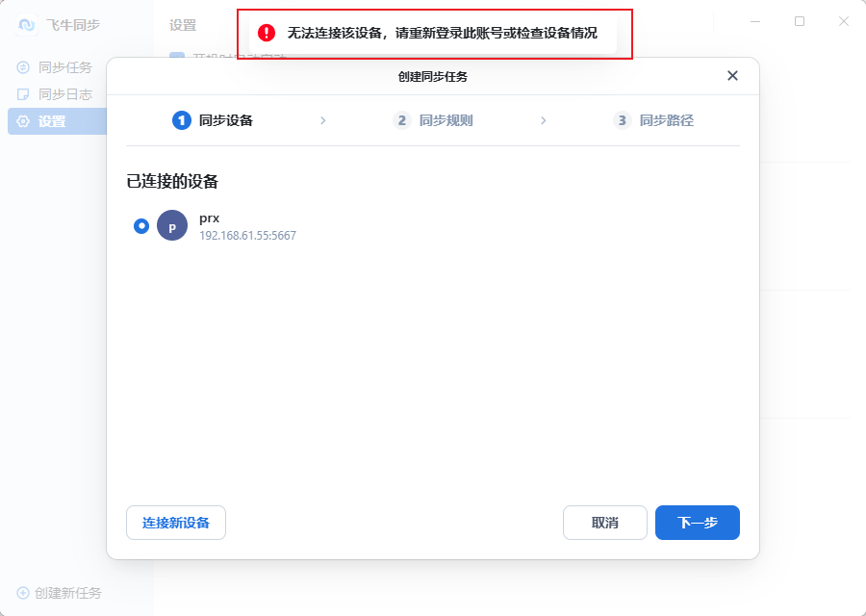The width and height of the screenshot is (866, 616).
Task: Select step 1 同步设备
Action: click(x=213, y=120)
